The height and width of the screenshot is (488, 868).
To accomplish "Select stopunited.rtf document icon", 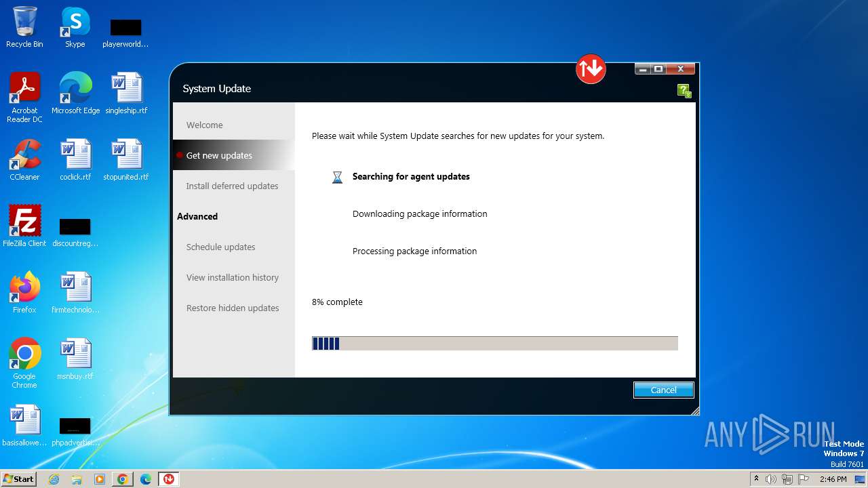I will point(126,160).
